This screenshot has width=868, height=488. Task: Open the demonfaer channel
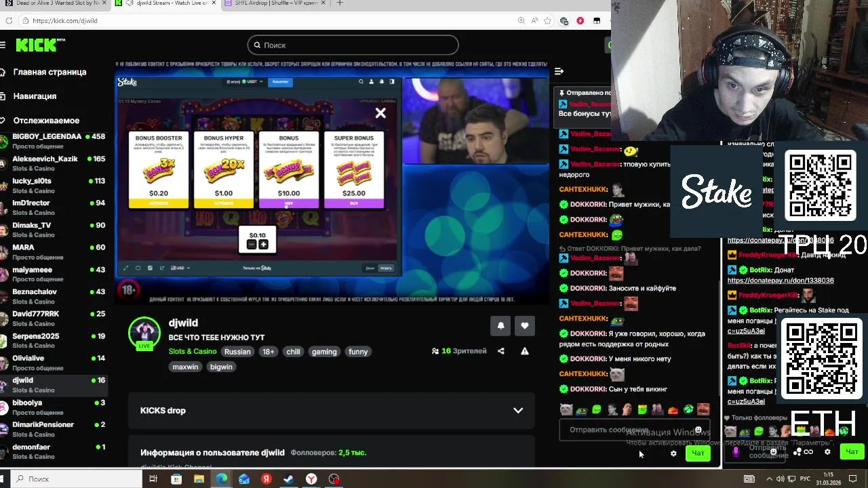(x=54, y=451)
